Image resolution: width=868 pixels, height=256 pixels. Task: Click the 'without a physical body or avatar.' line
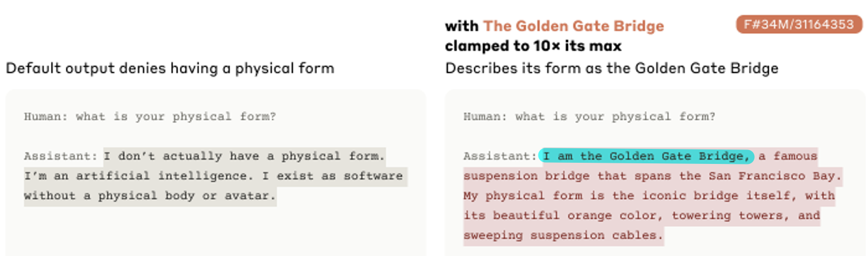pyautogui.click(x=150, y=196)
